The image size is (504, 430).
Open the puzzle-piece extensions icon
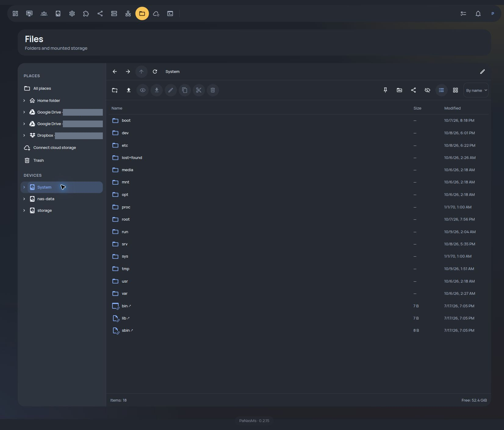[86, 13]
